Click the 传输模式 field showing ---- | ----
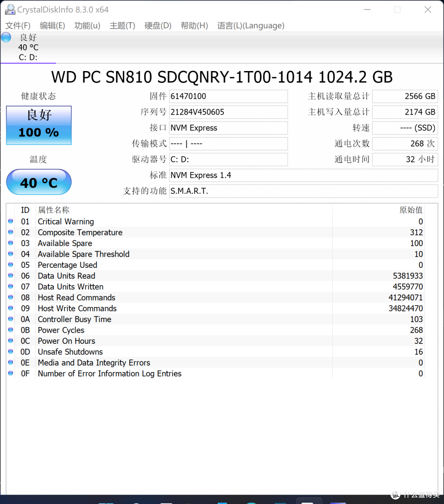Image resolution: width=444 pixels, height=504 pixels. [229, 144]
